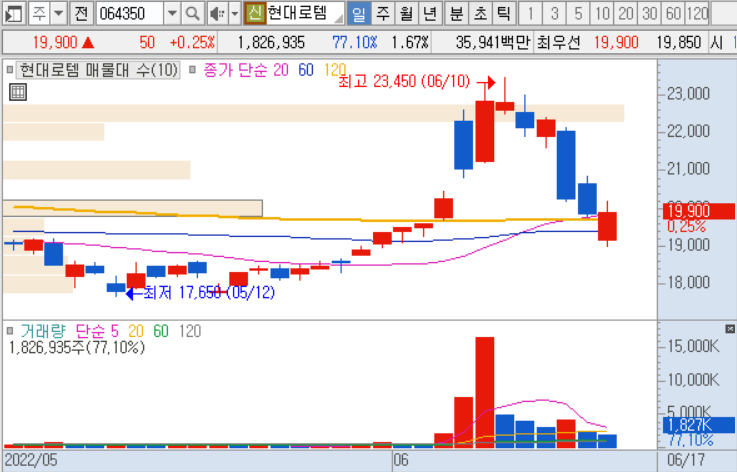This screenshot has width=737, height=472.
Task: Click the red 19,900 price tag on axis
Action: (698, 211)
